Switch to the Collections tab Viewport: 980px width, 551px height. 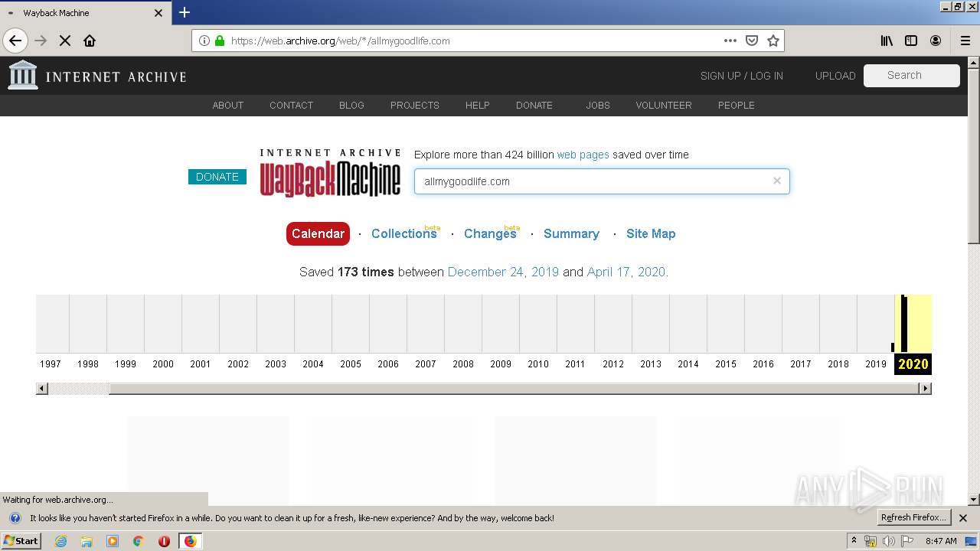pos(404,233)
